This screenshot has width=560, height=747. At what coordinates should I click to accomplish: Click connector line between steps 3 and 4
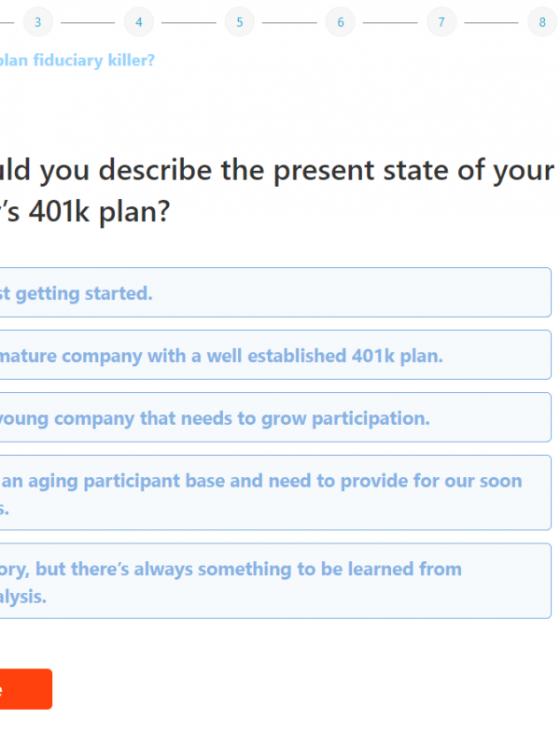[x=88, y=21]
